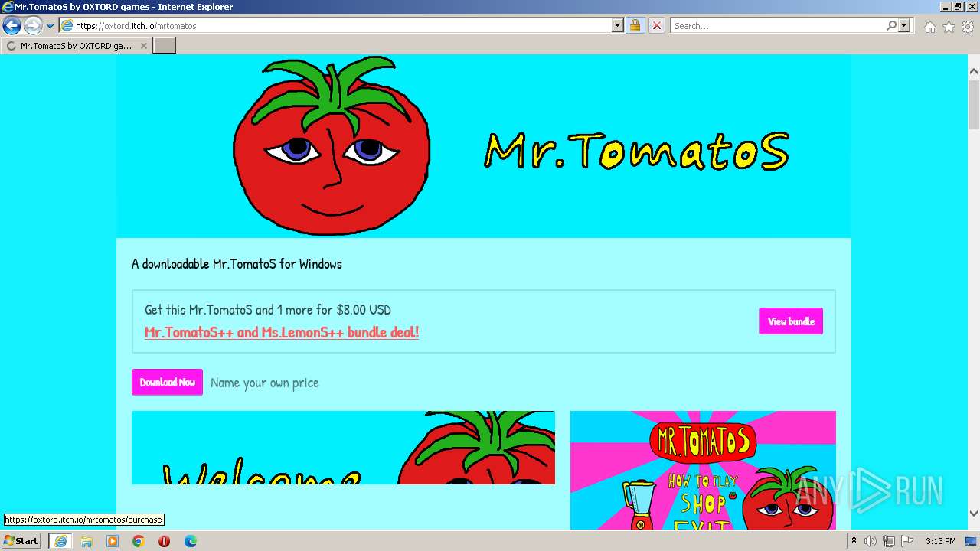The image size is (980, 551).
Task: Click the security lock icon
Action: click(635, 26)
